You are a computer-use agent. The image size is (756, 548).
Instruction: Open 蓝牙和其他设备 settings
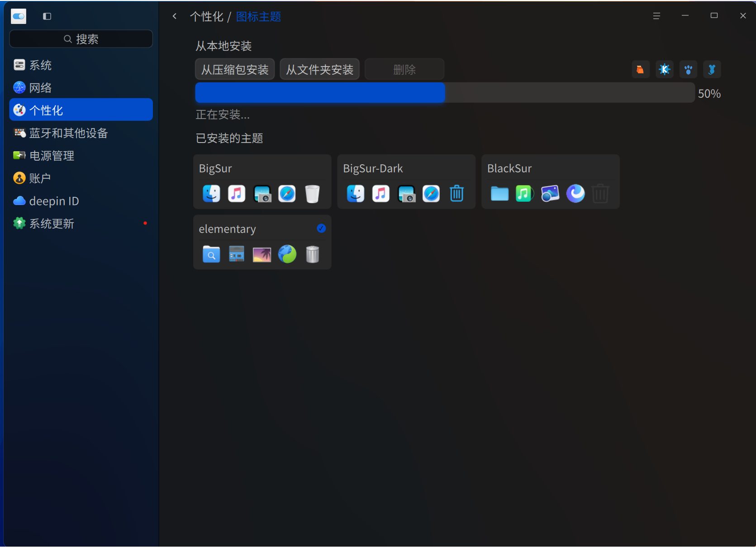[x=81, y=133]
